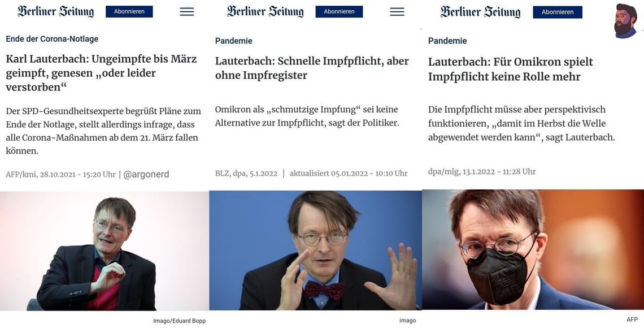
Task: Open hamburger menu above the Corona-Notlage article
Action: 186,12
